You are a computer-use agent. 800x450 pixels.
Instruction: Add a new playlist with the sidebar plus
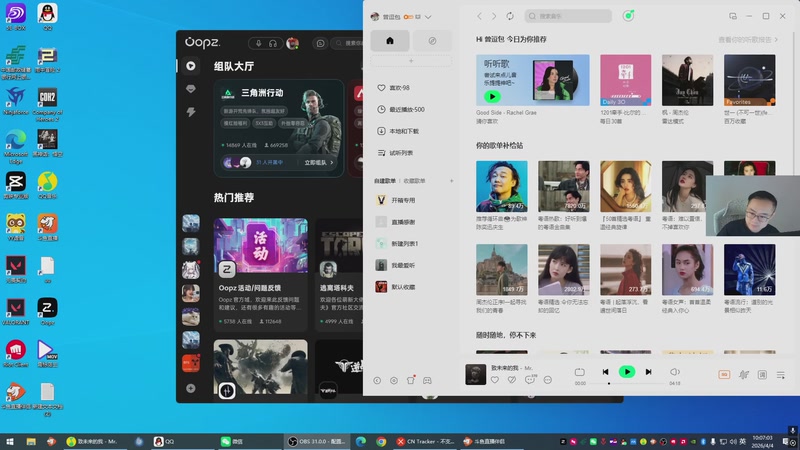451,181
